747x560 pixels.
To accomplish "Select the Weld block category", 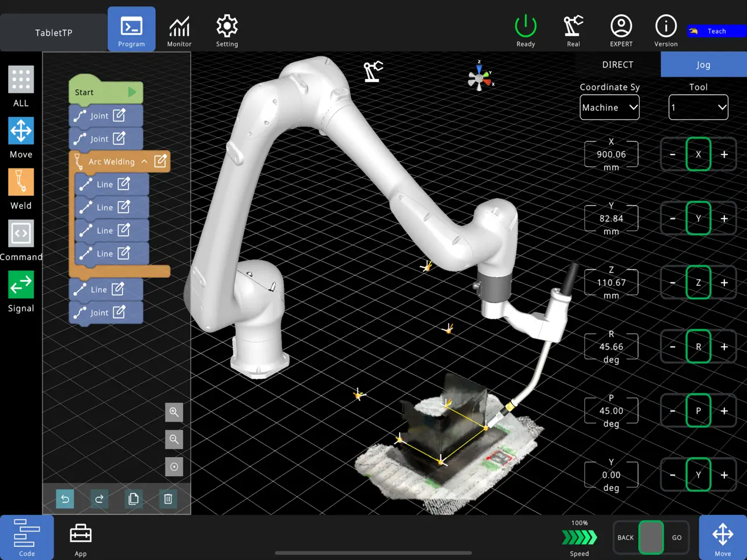I will click(x=21, y=189).
